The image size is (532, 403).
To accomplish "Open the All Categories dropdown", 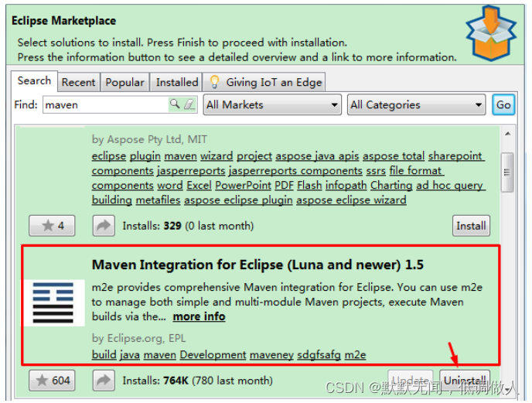I will [416, 104].
